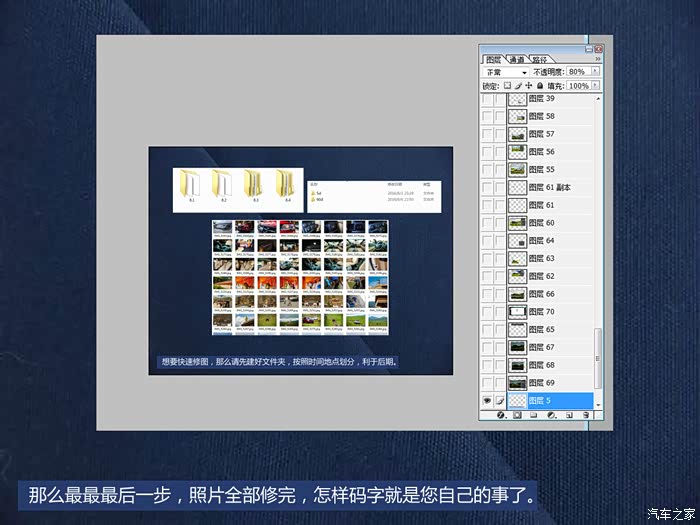The height and width of the screenshot is (525, 700).
Task: Click the lock position move icon
Action: point(528,86)
